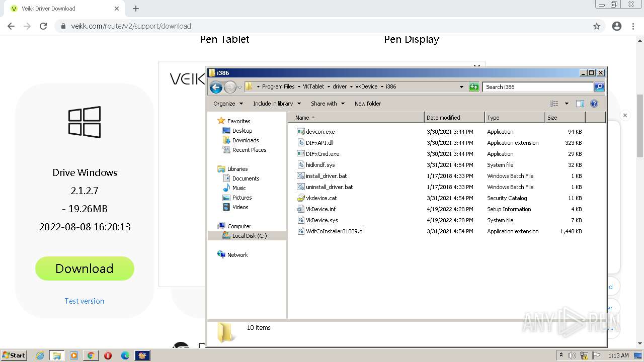Screen dimensions: 644x362
Task: Bookmark this page star icon
Action: (x=597, y=26)
